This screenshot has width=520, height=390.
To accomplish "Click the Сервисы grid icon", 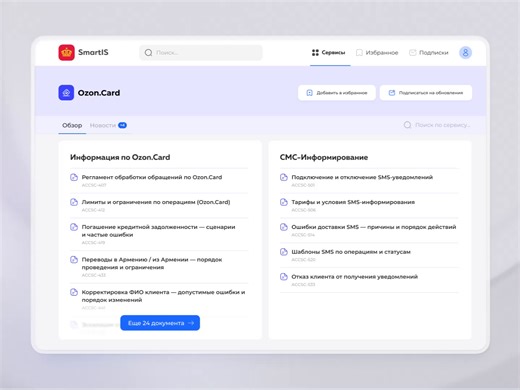I will [315, 53].
